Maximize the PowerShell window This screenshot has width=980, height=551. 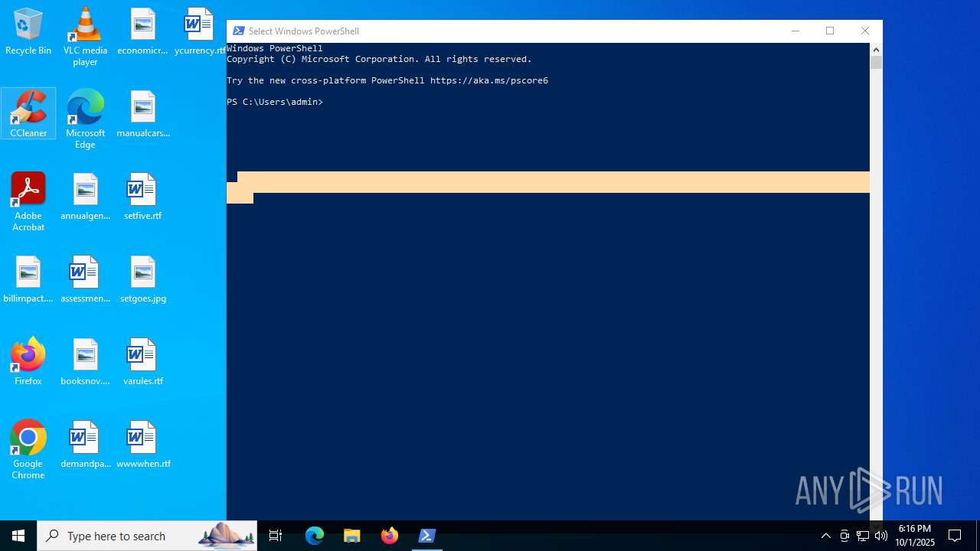coord(830,31)
